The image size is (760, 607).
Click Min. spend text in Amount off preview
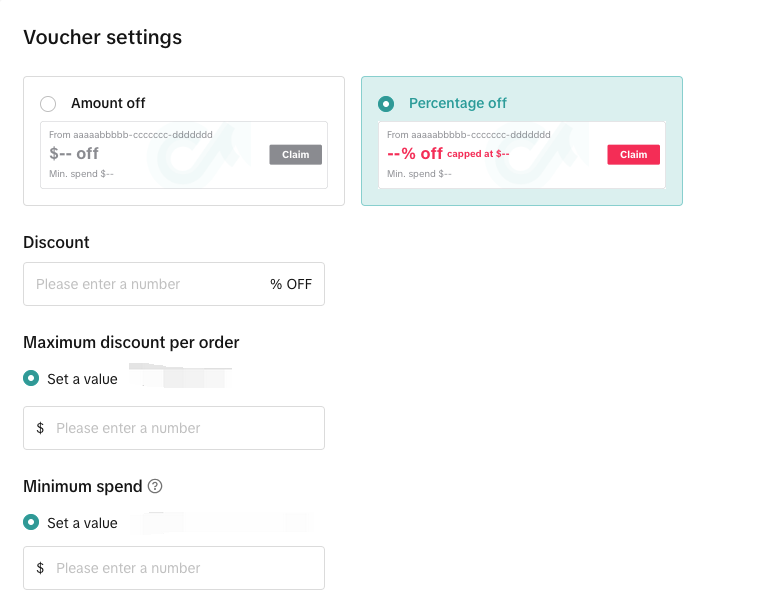[x=81, y=174]
